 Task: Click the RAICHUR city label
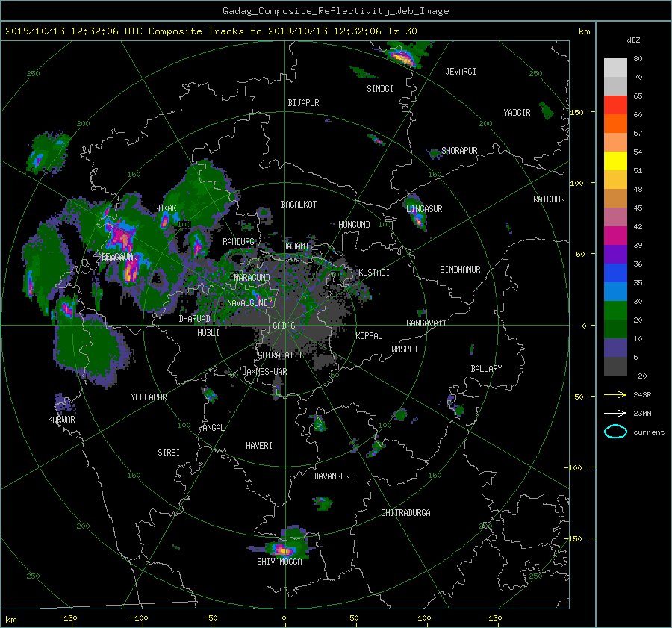coord(549,199)
